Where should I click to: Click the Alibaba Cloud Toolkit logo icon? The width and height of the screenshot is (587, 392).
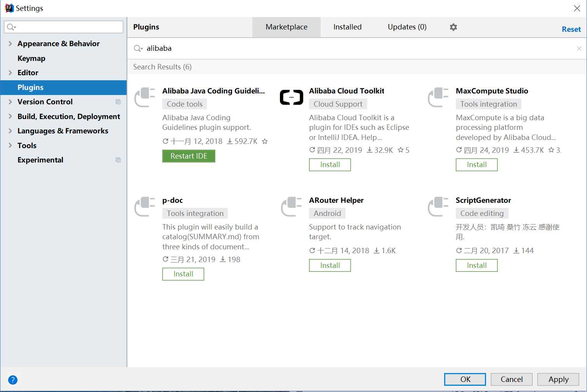(x=292, y=97)
